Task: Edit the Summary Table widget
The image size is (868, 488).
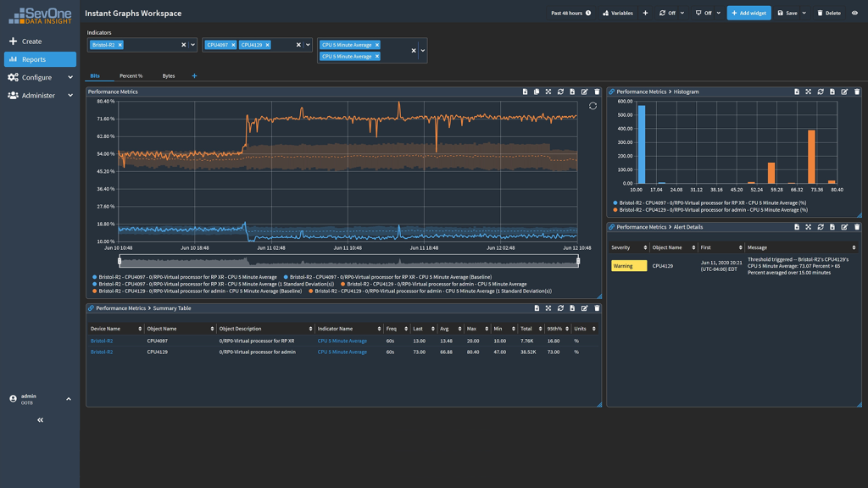Action: (x=585, y=308)
